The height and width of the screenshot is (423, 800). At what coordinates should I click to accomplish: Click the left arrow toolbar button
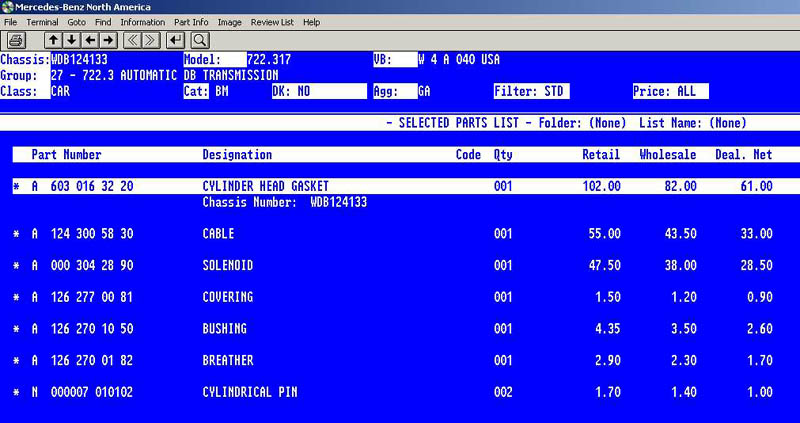tap(90, 40)
